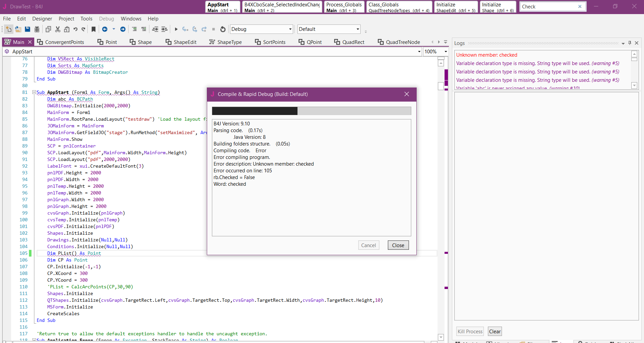Click the compile progress bar
This screenshot has width=644, height=343.
point(311,111)
